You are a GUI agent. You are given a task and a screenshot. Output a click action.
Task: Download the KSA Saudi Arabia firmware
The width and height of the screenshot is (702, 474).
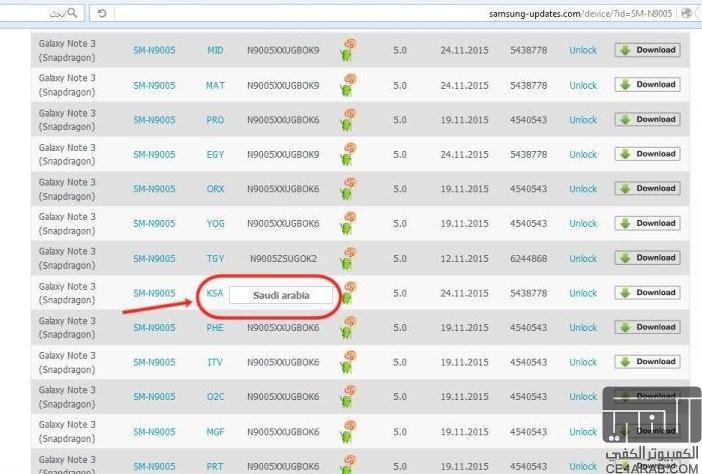pos(647,292)
